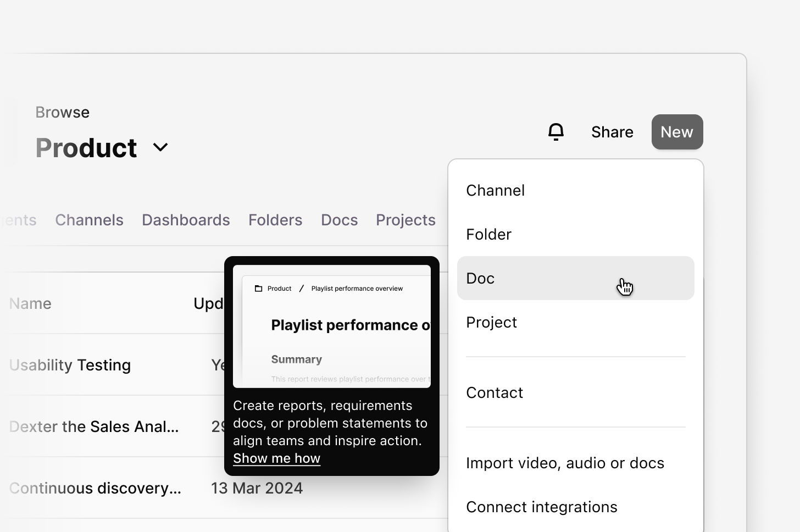Viewport: 800px width, 532px height.
Task: Select Channel from the New menu
Action: point(495,190)
